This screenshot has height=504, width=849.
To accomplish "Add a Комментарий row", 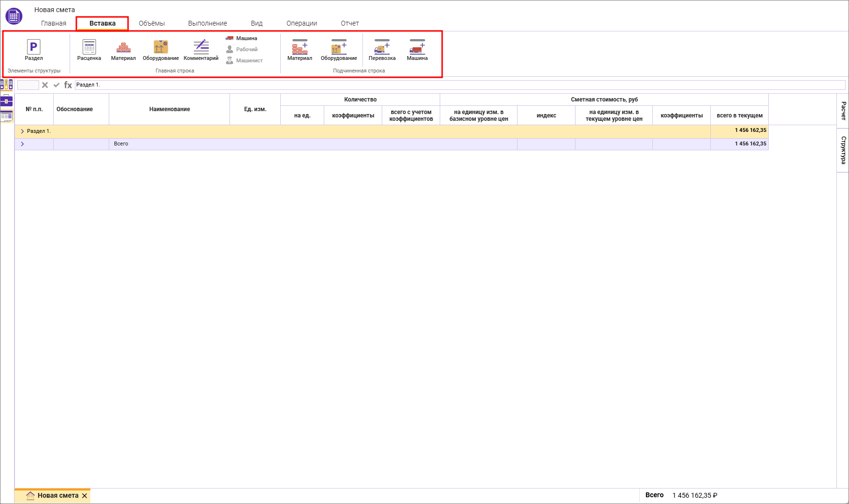I will (201, 50).
